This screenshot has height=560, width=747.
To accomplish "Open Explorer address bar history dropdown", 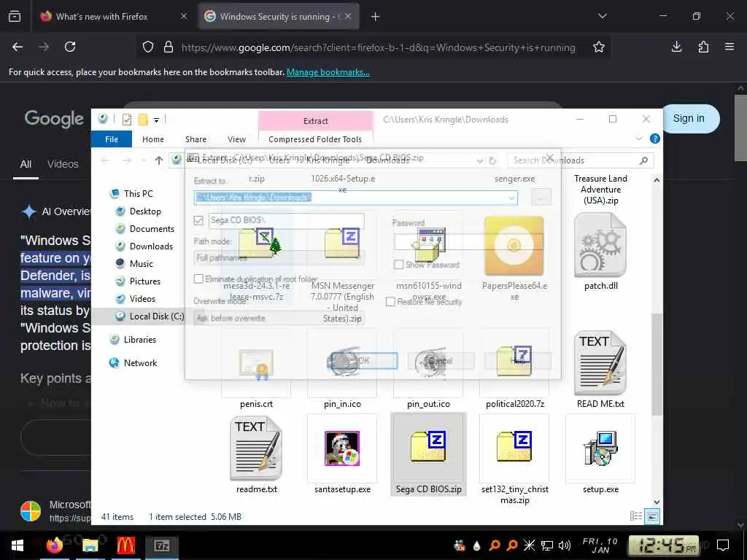I will [480, 161].
